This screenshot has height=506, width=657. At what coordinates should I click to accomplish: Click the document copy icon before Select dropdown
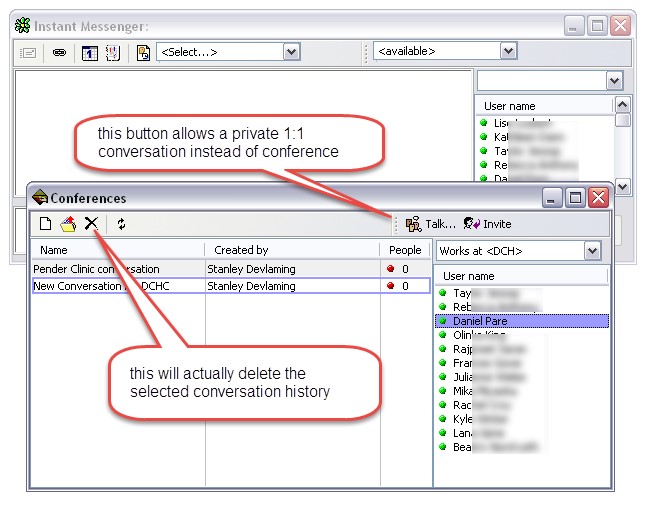click(143, 53)
